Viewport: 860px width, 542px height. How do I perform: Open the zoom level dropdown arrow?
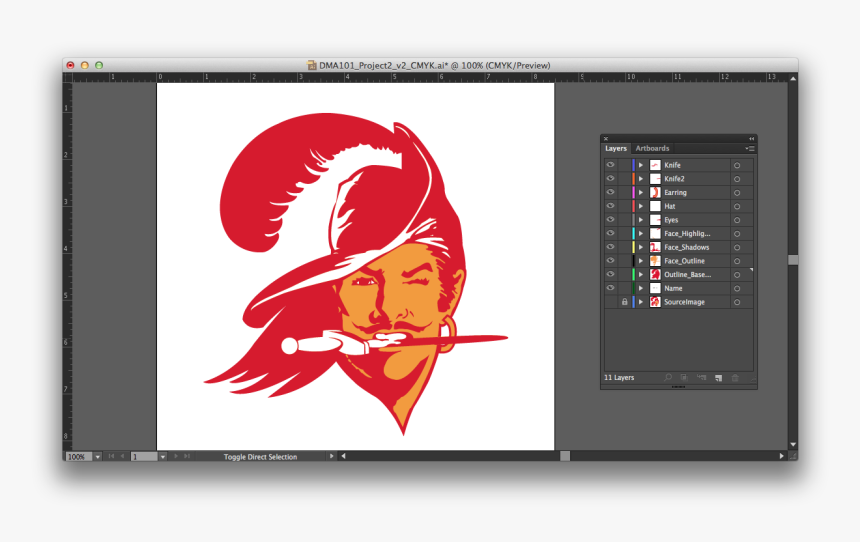pos(98,456)
